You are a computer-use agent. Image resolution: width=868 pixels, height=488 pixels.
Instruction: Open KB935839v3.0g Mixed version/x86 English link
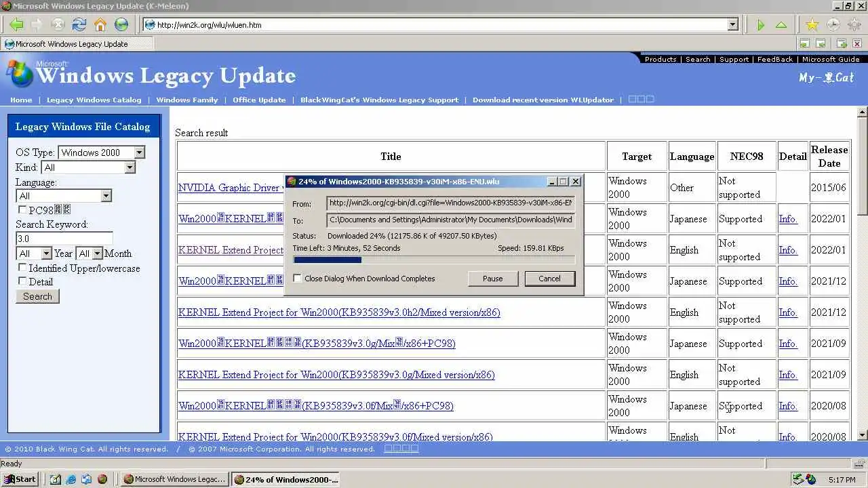coord(336,375)
